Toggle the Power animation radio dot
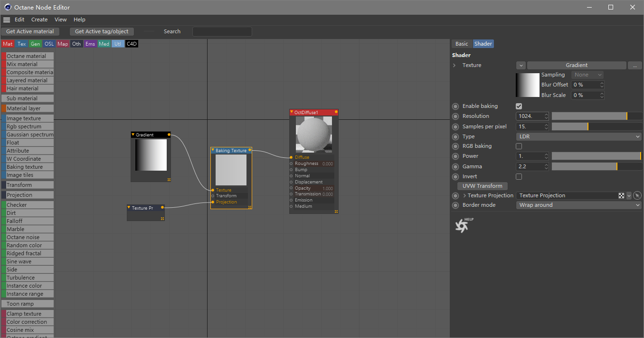The width and height of the screenshot is (644, 338). click(455, 156)
